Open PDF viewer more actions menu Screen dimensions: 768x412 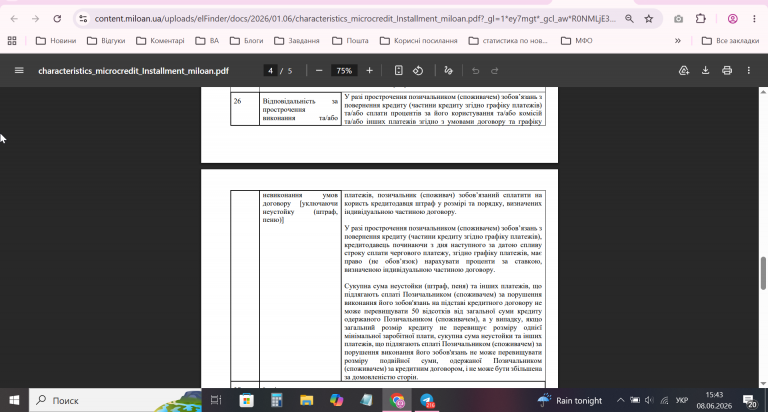click(748, 71)
